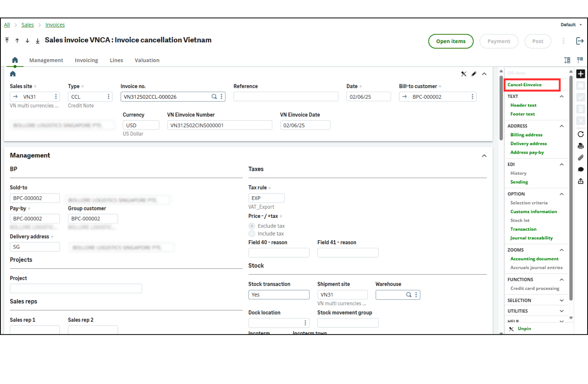Image resolution: width=588 pixels, height=384 pixels.
Task: Open the Bill-to customer field actions dots
Action: pyautogui.click(x=472, y=96)
